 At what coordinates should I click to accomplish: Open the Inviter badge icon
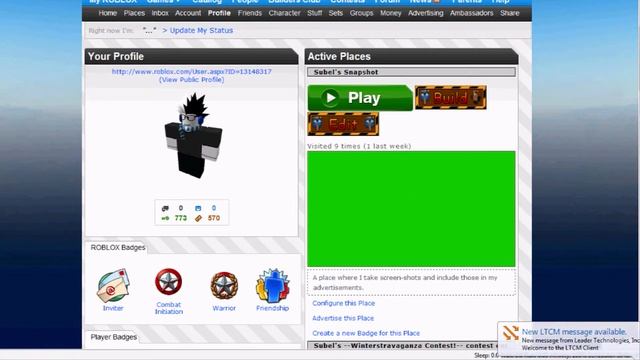click(113, 285)
